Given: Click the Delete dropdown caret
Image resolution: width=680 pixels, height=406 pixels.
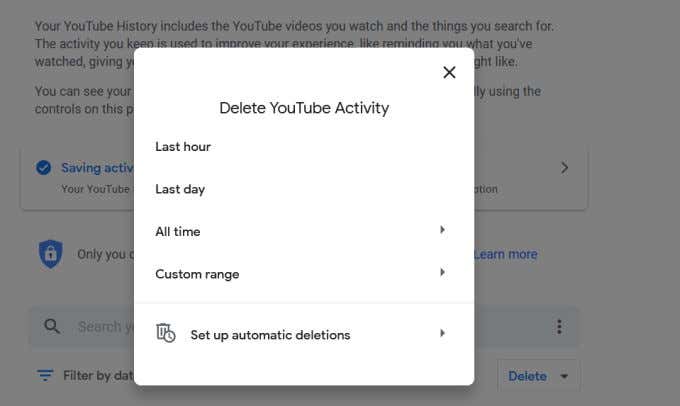Looking at the screenshot, I should coord(564,377).
